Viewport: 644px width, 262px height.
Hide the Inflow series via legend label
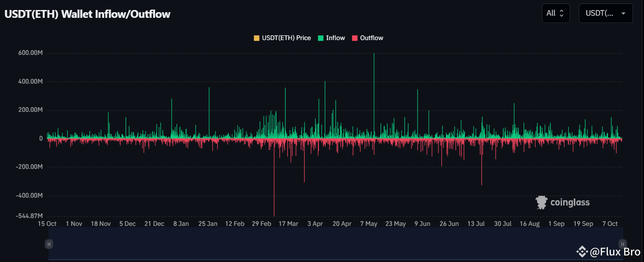tap(335, 38)
